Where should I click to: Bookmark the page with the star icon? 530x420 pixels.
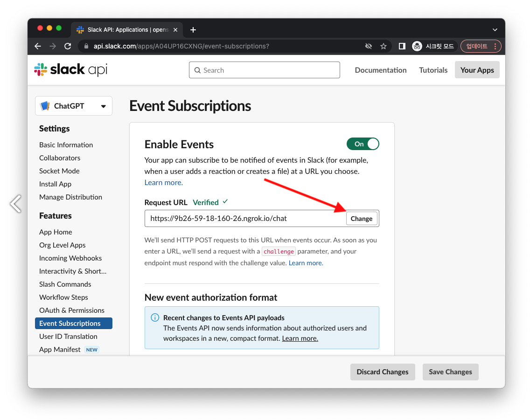[384, 46]
